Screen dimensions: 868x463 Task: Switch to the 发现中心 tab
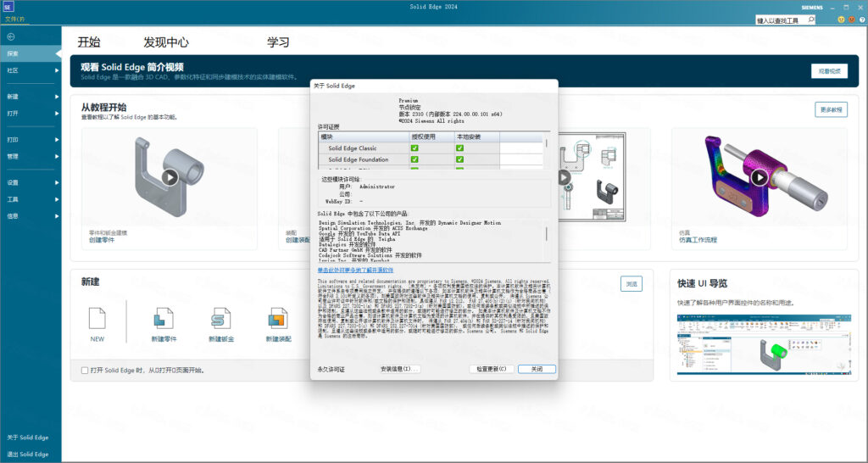(166, 42)
